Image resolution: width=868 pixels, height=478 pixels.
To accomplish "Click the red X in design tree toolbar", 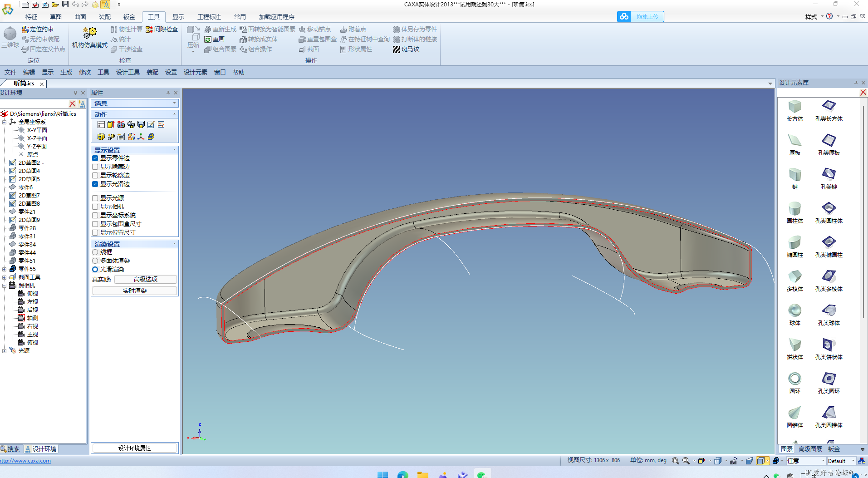I will tap(72, 104).
